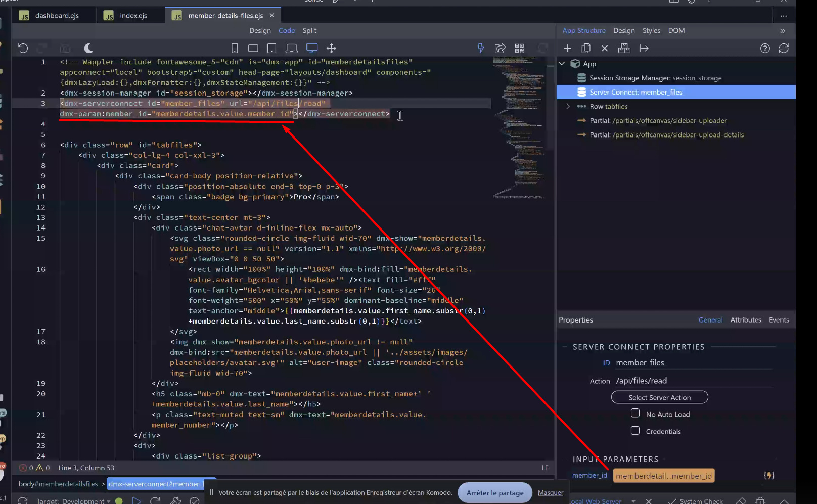817x504 pixels.
Task: Click the member_id input parameter field
Action: [663, 476]
